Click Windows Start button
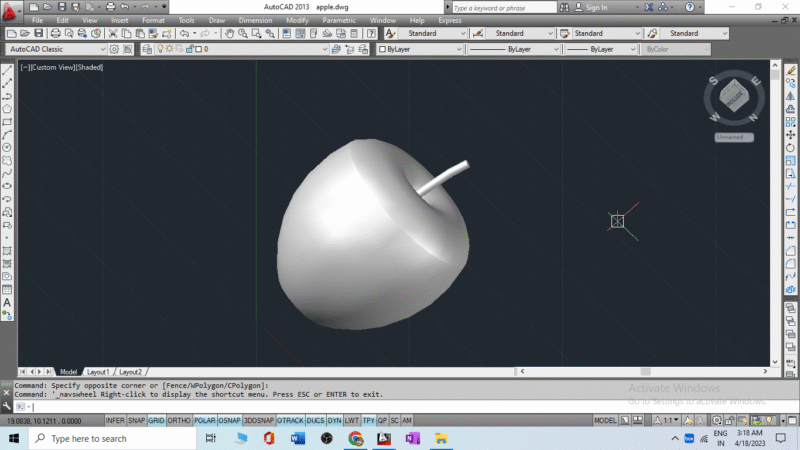This screenshot has width=800, height=450. [x=14, y=438]
